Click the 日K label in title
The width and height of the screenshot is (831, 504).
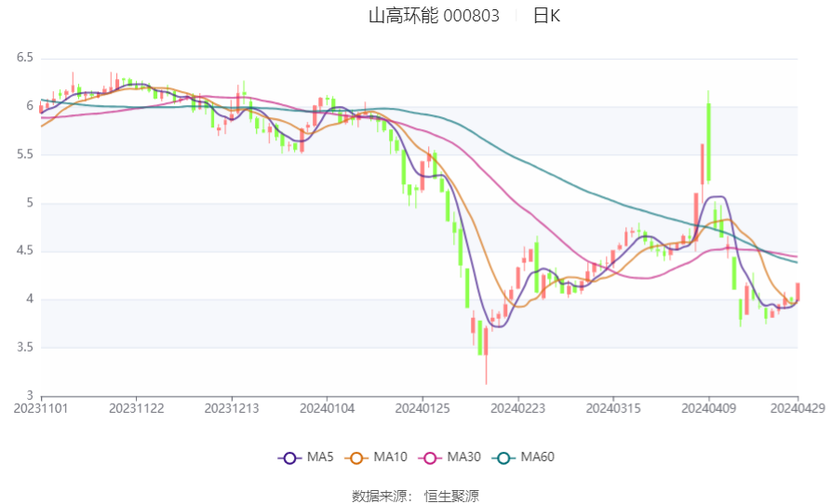[x=546, y=16]
